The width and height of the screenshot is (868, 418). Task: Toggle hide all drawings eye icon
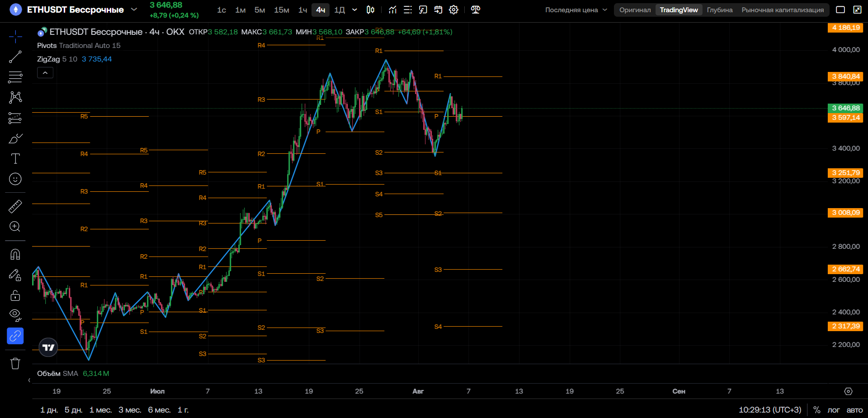click(15, 315)
